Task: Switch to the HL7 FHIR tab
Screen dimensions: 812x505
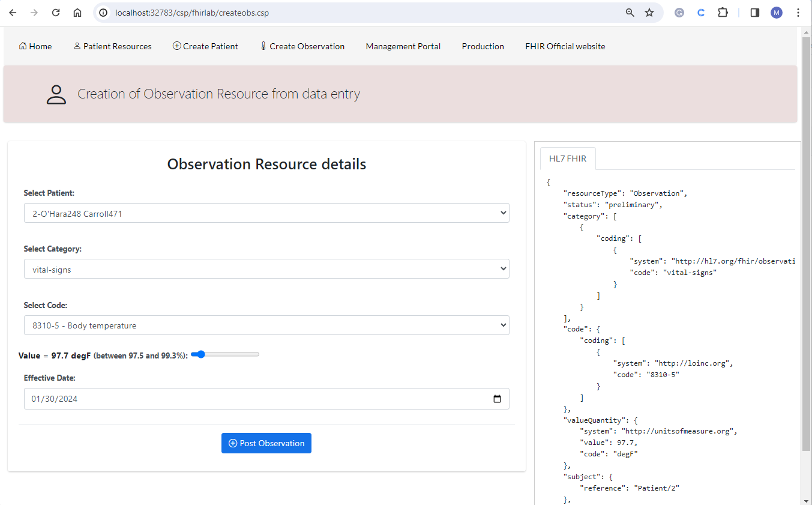Action: [x=568, y=159]
